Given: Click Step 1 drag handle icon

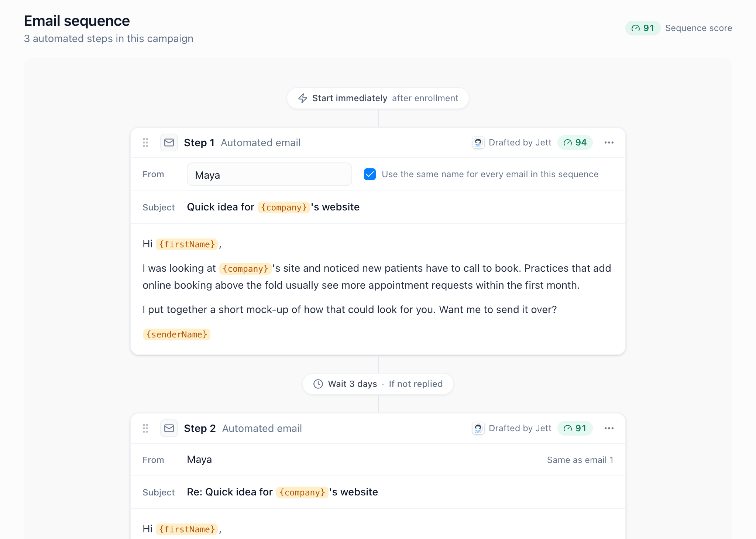Looking at the screenshot, I should point(145,143).
